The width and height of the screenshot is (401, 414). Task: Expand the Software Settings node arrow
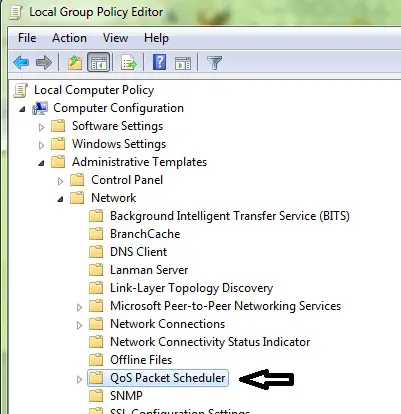tap(41, 127)
